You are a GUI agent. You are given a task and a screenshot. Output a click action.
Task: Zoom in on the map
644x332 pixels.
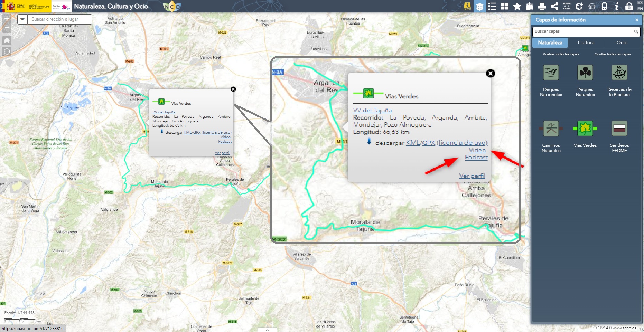pyautogui.click(x=7, y=18)
